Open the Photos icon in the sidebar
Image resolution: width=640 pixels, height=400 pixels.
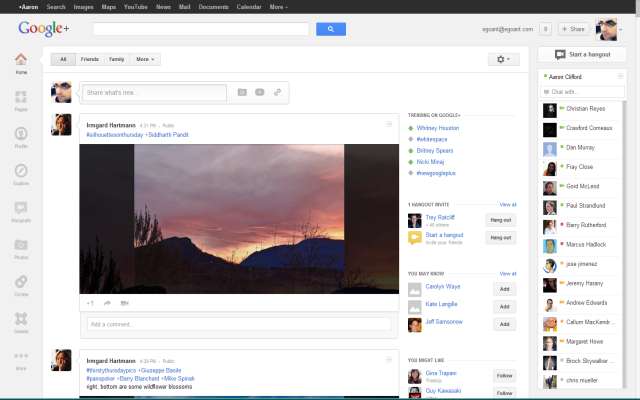pos(21,248)
